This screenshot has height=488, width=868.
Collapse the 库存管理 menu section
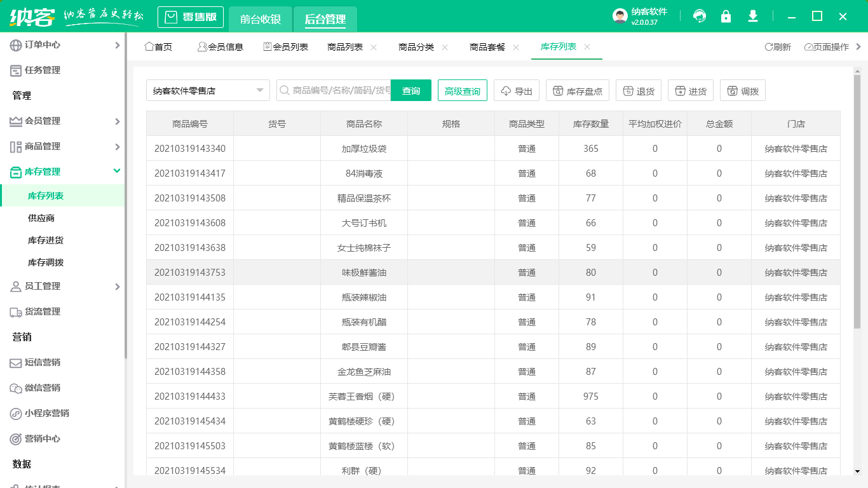[64, 171]
